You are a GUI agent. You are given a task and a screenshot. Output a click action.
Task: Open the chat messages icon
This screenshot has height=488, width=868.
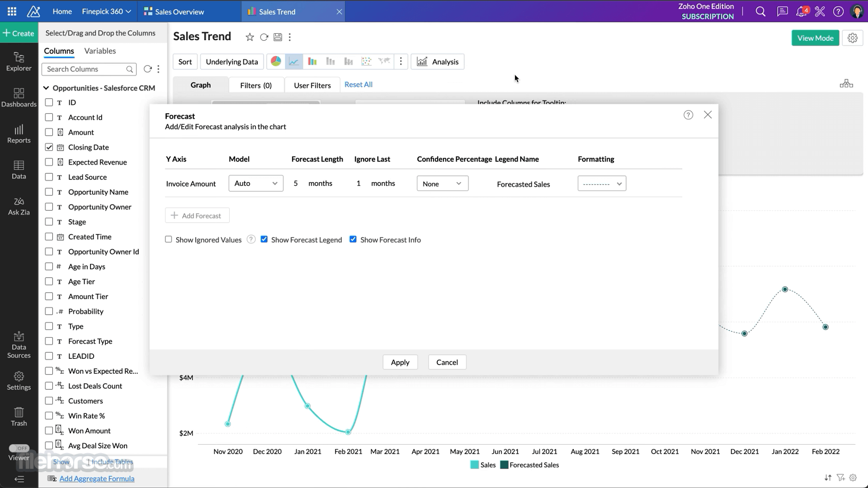coord(782,12)
